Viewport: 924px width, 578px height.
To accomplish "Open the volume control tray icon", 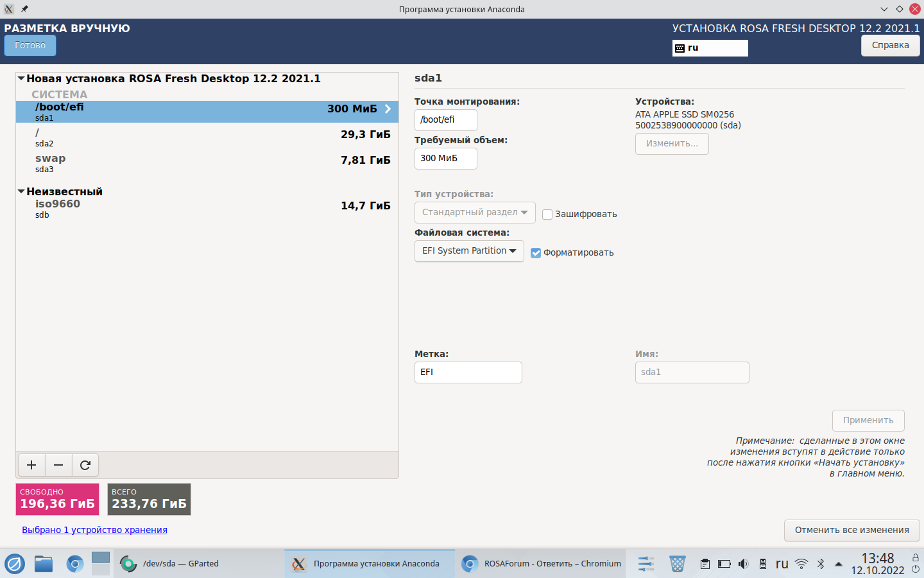I will 743,564.
